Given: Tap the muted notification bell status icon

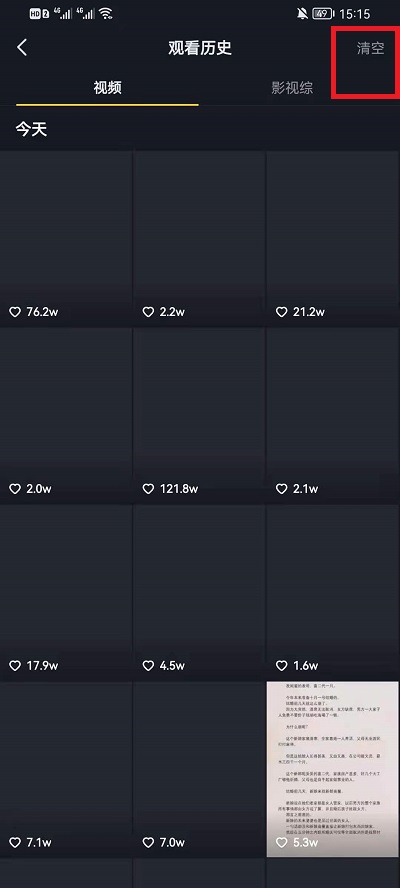Looking at the screenshot, I should pyautogui.click(x=302, y=14).
